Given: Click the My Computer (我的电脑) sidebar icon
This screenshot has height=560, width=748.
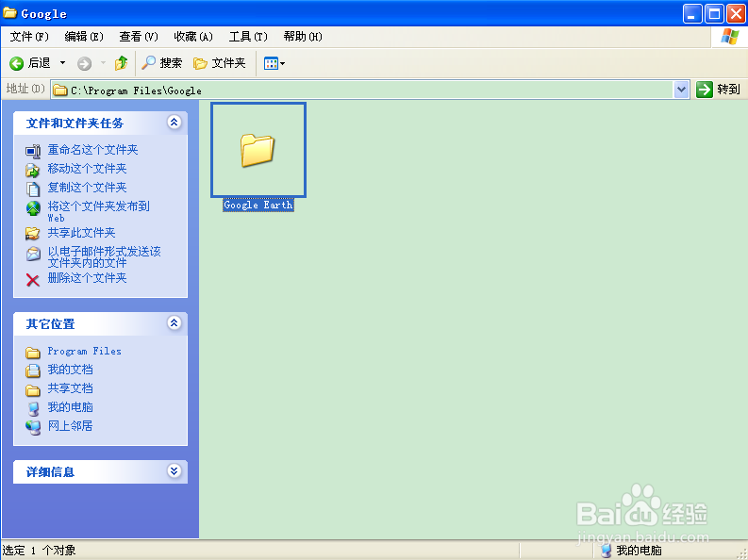Looking at the screenshot, I should pos(33,408).
